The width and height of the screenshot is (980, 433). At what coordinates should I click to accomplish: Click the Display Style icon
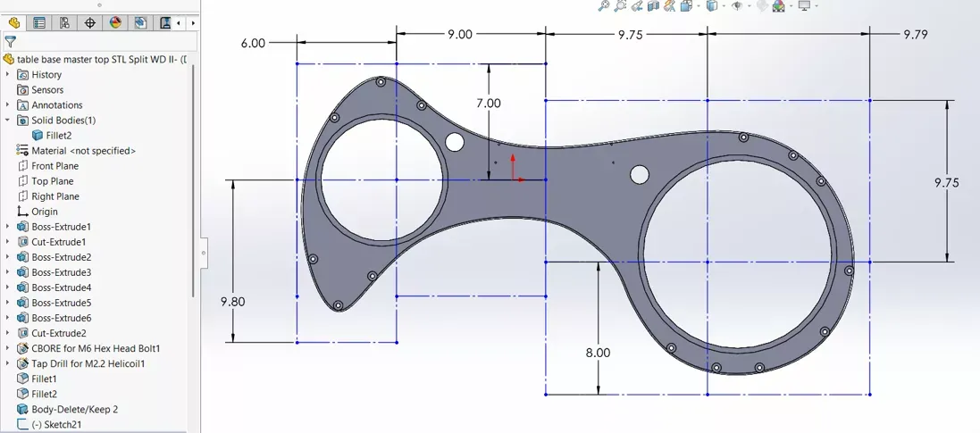click(712, 5)
